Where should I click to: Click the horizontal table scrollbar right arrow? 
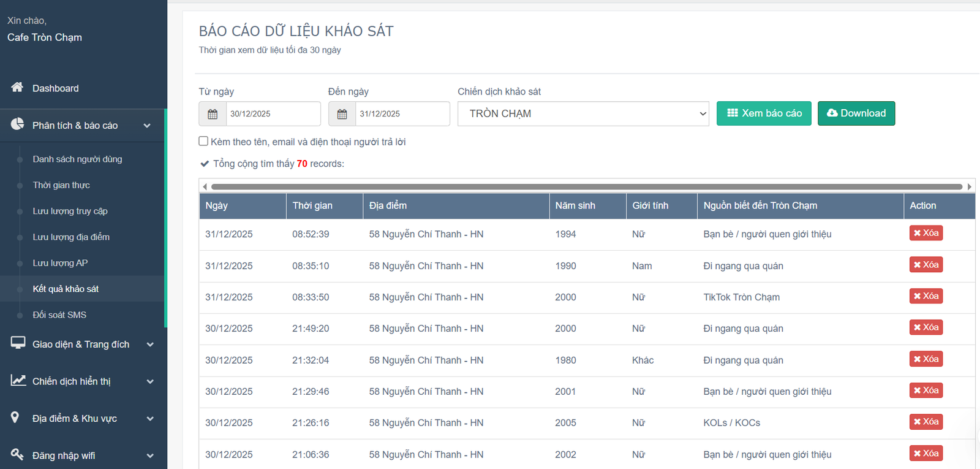pyautogui.click(x=970, y=186)
